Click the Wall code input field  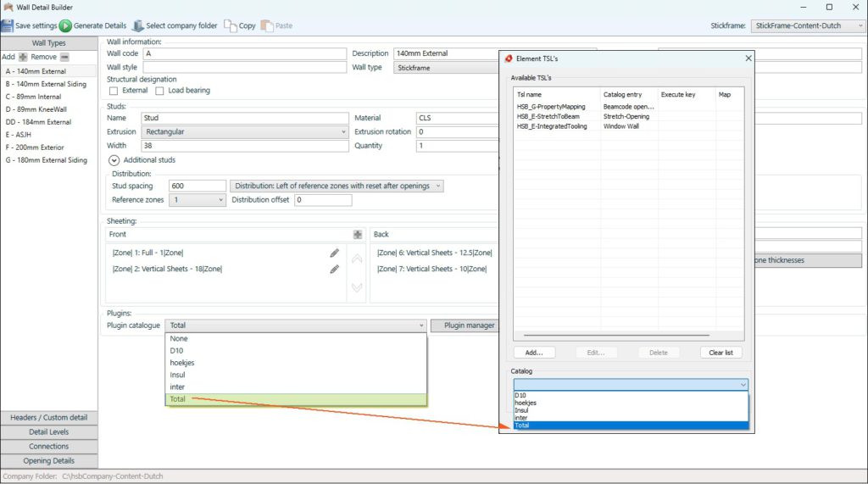(x=245, y=53)
